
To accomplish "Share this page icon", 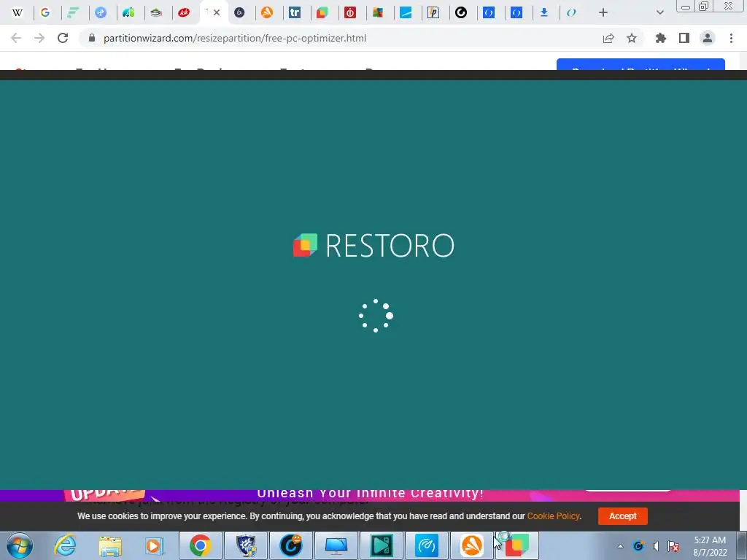I will tap(608, 38).
